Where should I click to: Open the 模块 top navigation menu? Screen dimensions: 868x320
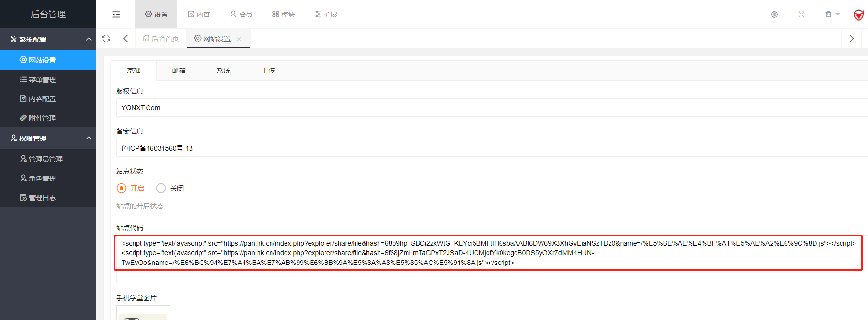(x=284, y=14)
